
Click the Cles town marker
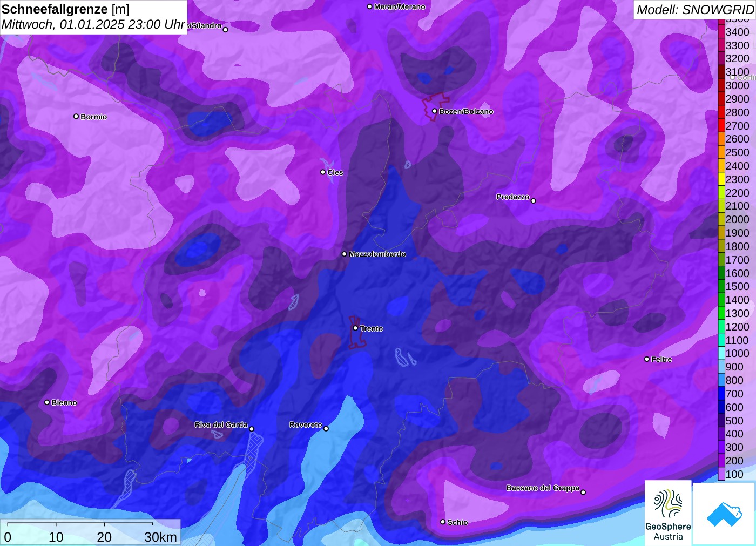pos(323,172)
